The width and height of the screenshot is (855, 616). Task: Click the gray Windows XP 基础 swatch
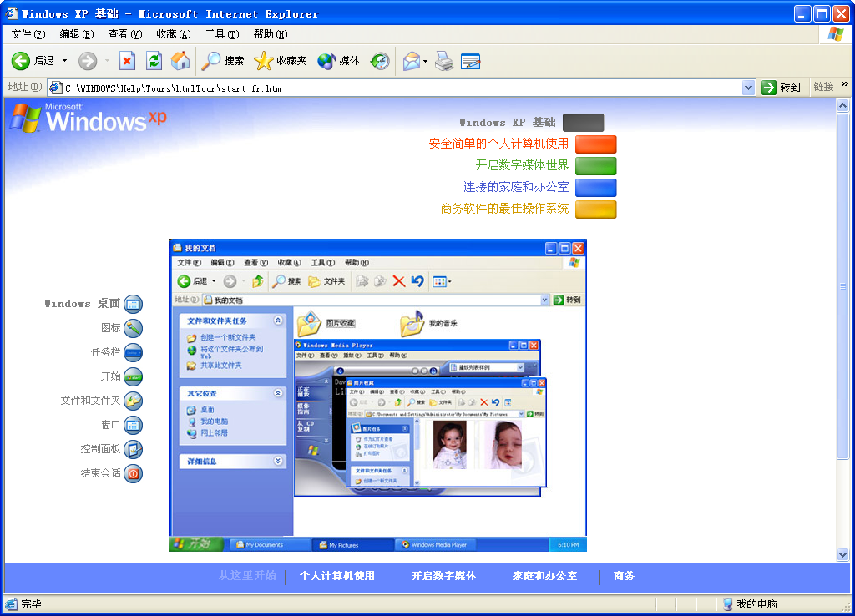click(584, 123)
